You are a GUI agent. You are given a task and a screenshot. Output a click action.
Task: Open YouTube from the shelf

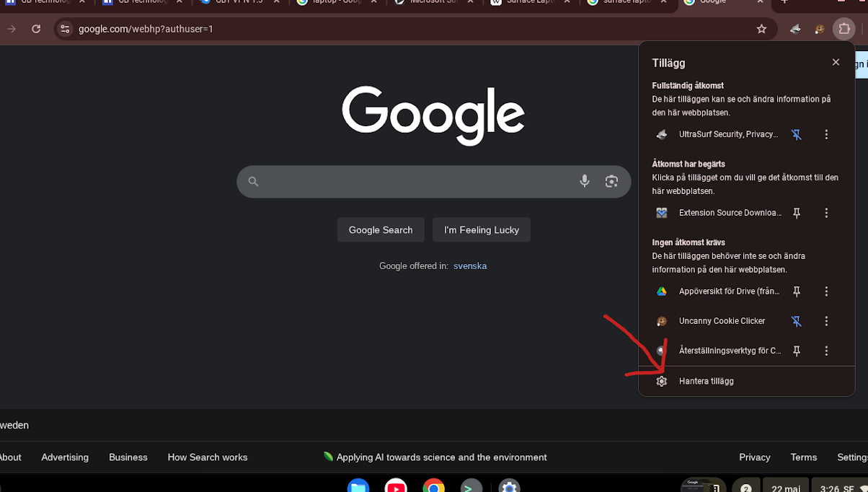396,487
